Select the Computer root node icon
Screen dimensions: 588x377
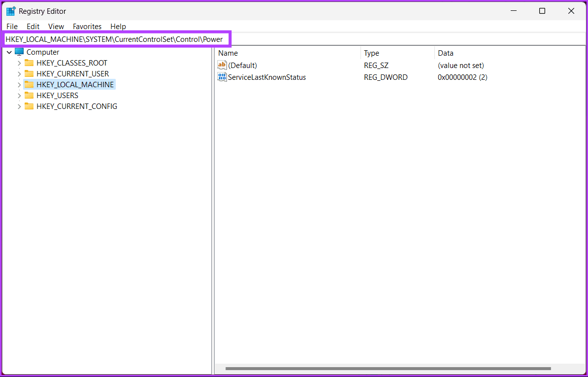click(x=19, y=52)
